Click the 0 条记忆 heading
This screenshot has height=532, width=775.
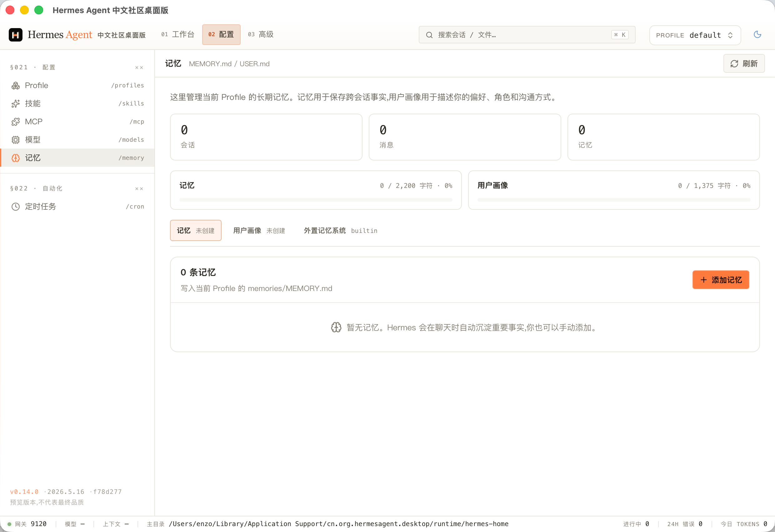[198, 272]
